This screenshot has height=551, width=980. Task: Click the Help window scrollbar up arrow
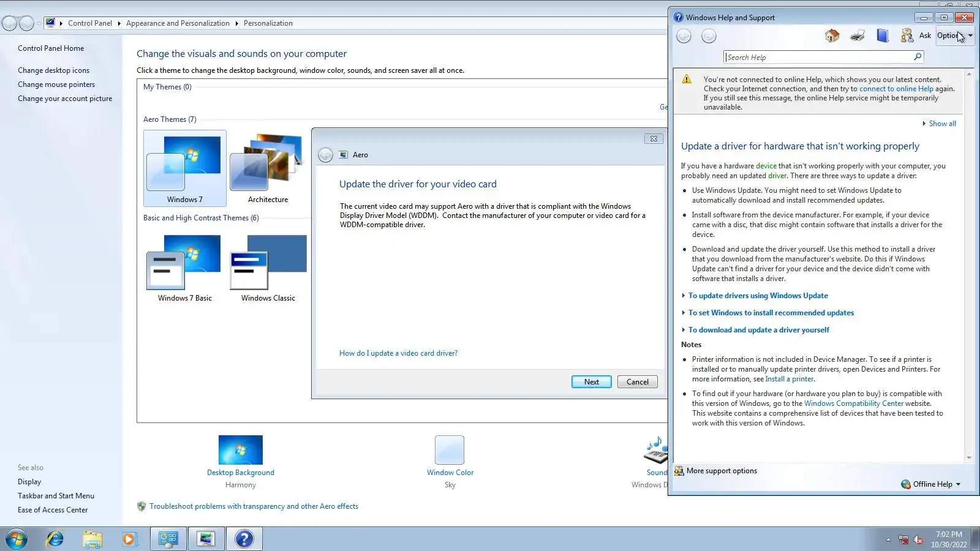tap(969, 74)
